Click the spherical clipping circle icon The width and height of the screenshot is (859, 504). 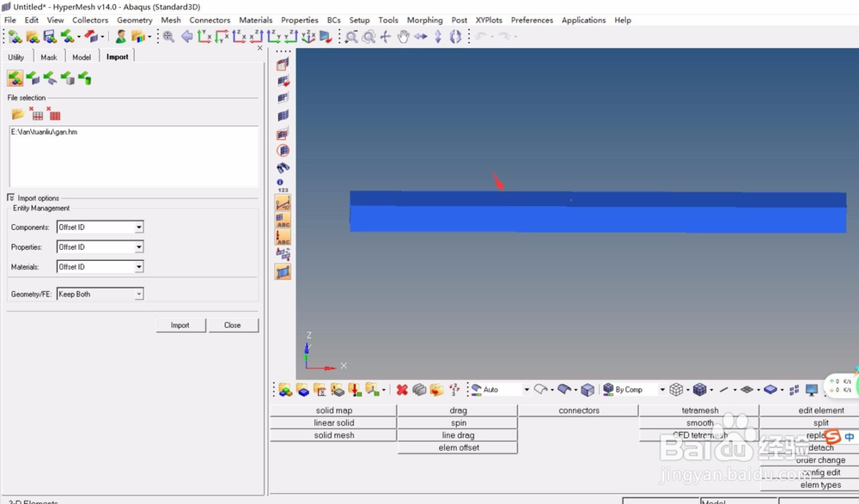pyautogui.click(x=283, y=150)
